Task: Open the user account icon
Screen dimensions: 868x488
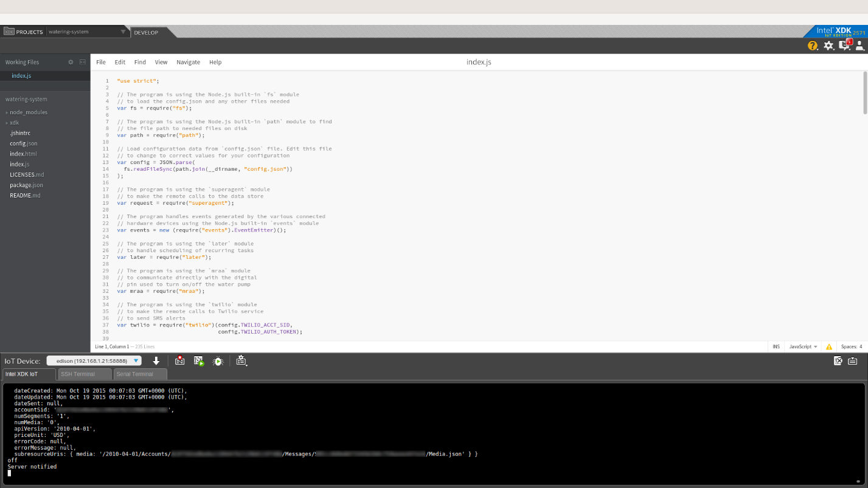Action: [x=859, y=46]
